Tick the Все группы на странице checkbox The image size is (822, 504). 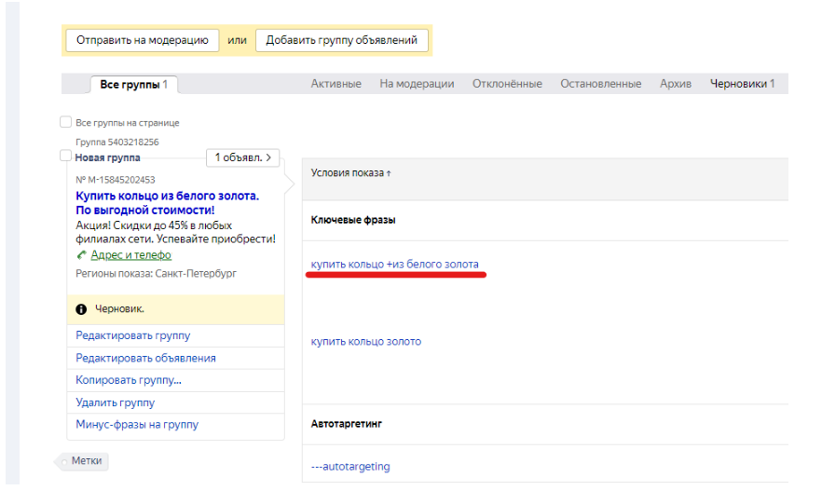(x=65, y=122)
